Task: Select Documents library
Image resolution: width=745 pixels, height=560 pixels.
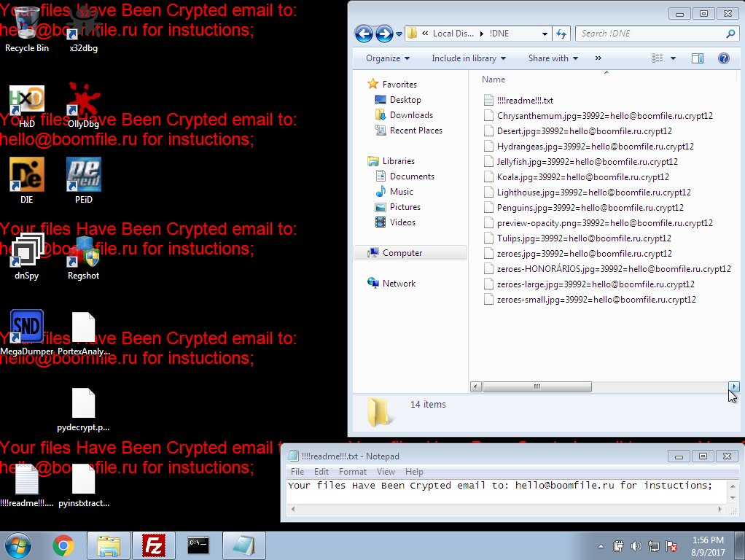Action: pos(411,176)
